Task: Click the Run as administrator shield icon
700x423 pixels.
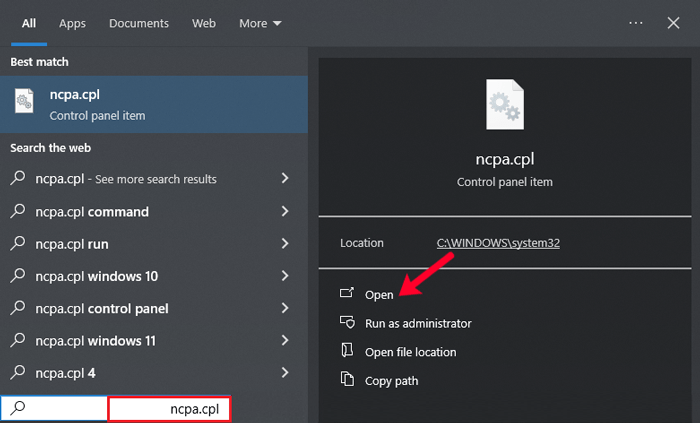Action: [347, 322]
